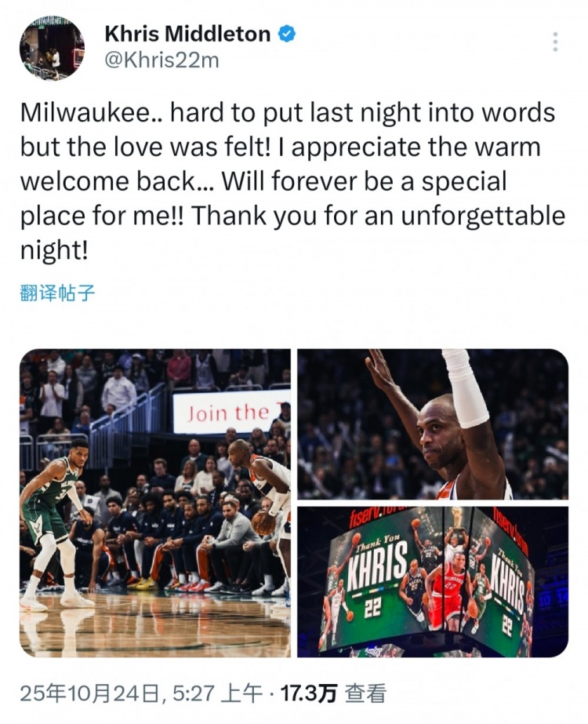Click the red-jersey player on the jumbotron
This screenshot has height=724, width=588.
point(447,591)
